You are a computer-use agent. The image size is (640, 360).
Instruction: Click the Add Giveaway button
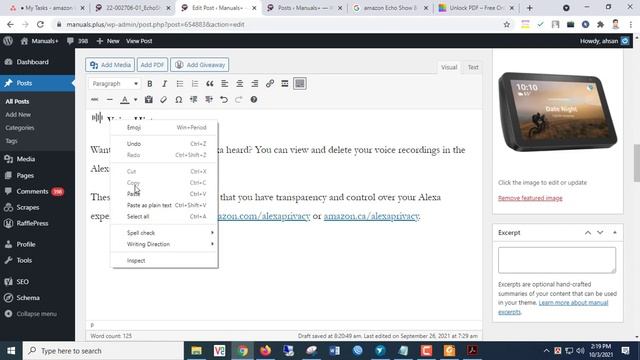pyautogui.click(x=200, y=65)
